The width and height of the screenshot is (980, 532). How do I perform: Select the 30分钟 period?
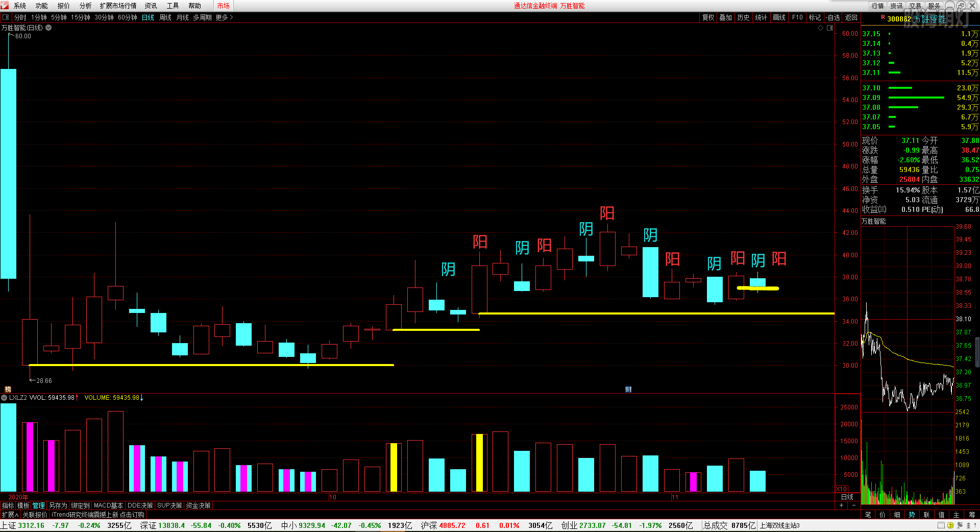(104, 17)
